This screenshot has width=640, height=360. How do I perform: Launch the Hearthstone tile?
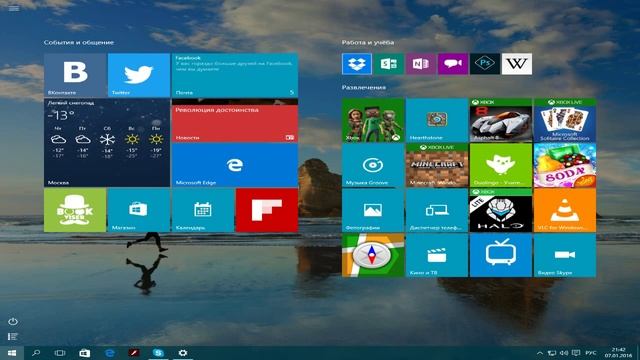[437, 120]
